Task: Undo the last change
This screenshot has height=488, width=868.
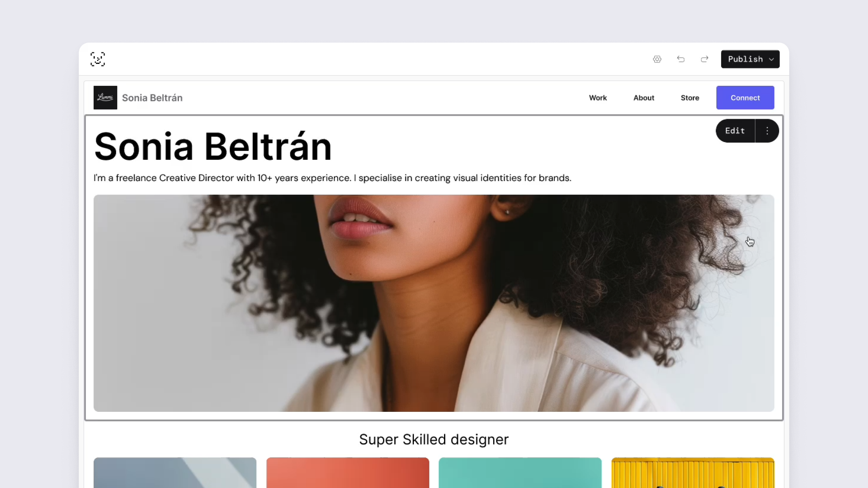Action: point(681,59)
